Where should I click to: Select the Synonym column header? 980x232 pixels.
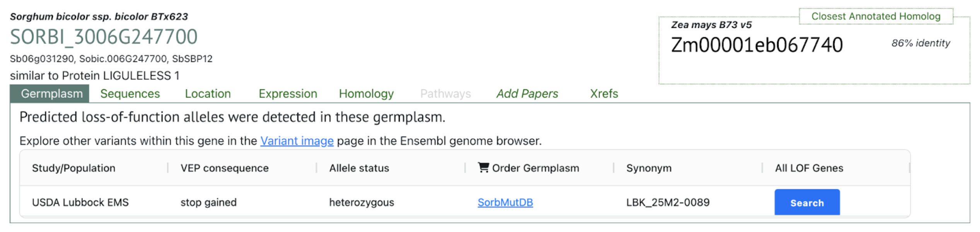click(649, 168)
